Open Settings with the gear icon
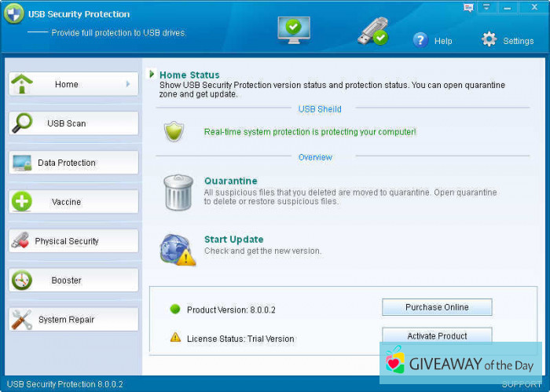Viewport: 550px width, 392px height. (489, 40)
